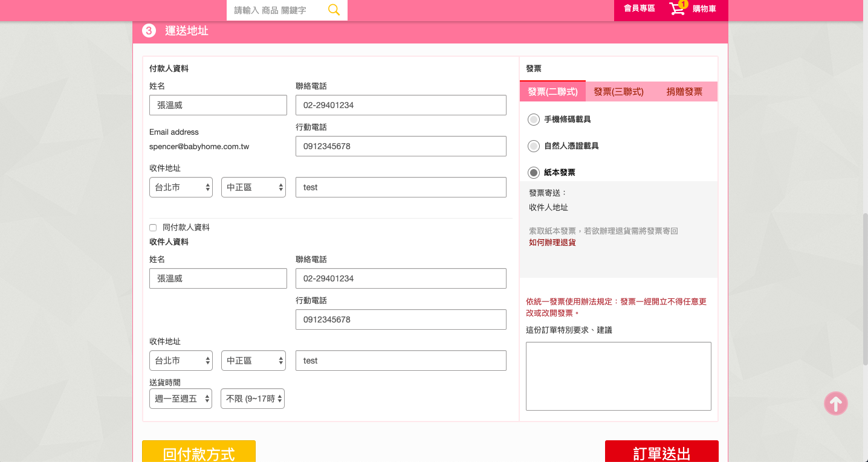The width and height of the screenshot is (868, 462).
Task: Open 不限 (9~17時 delivery time dropdown
Action: (253, 399)
